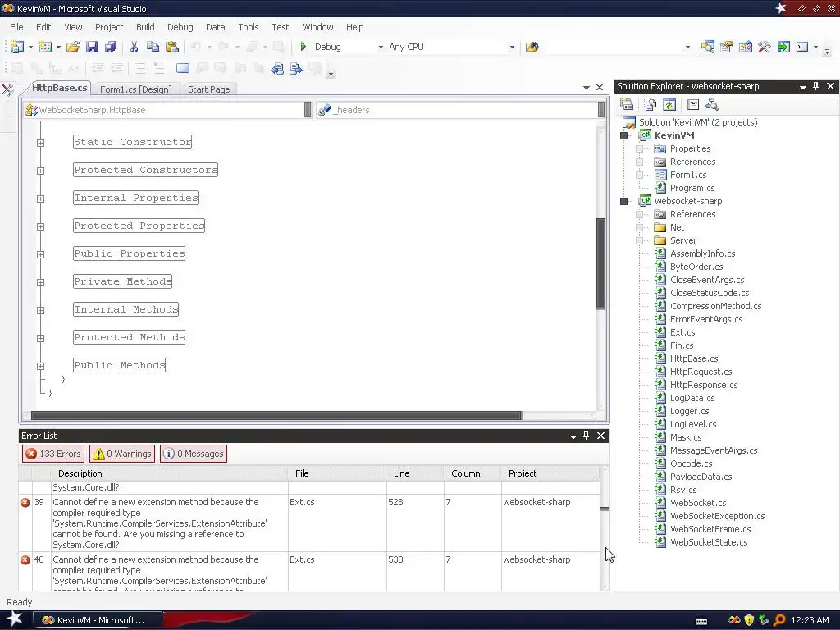Toggle the 0 Messages filter
Screen dimensions: 840x630
[194, 454]
